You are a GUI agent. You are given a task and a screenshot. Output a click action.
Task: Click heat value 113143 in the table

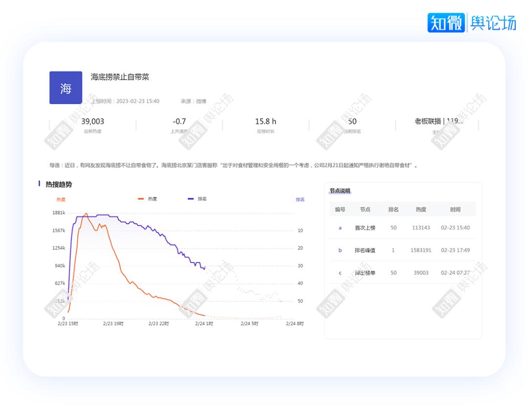tap(421, 228)
